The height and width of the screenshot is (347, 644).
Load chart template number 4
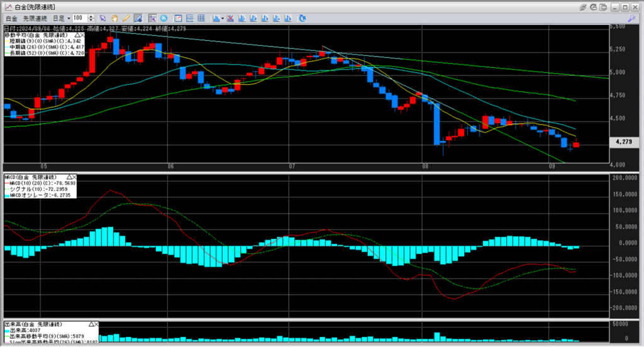pos(277,18)
